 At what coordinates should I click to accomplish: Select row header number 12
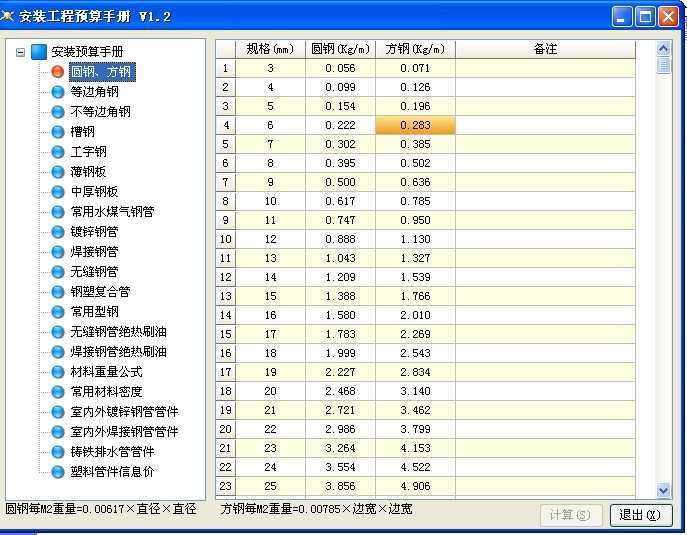226,277
